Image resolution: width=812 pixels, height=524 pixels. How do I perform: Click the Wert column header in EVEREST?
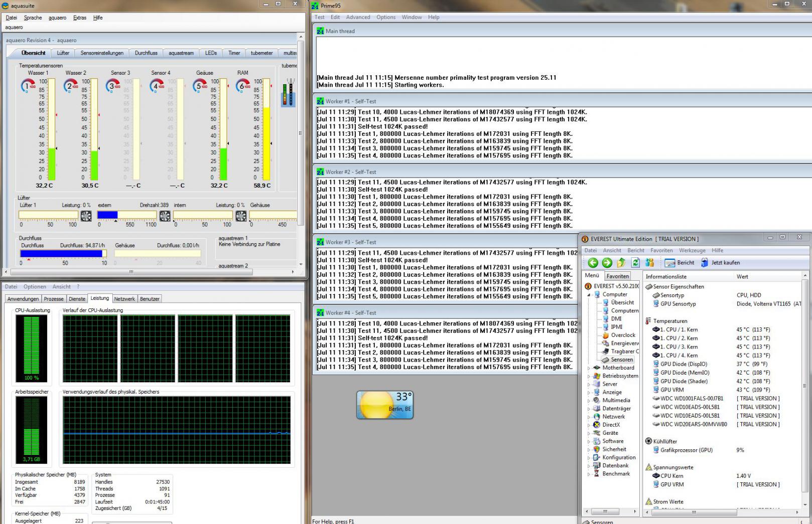click(767, 277)
